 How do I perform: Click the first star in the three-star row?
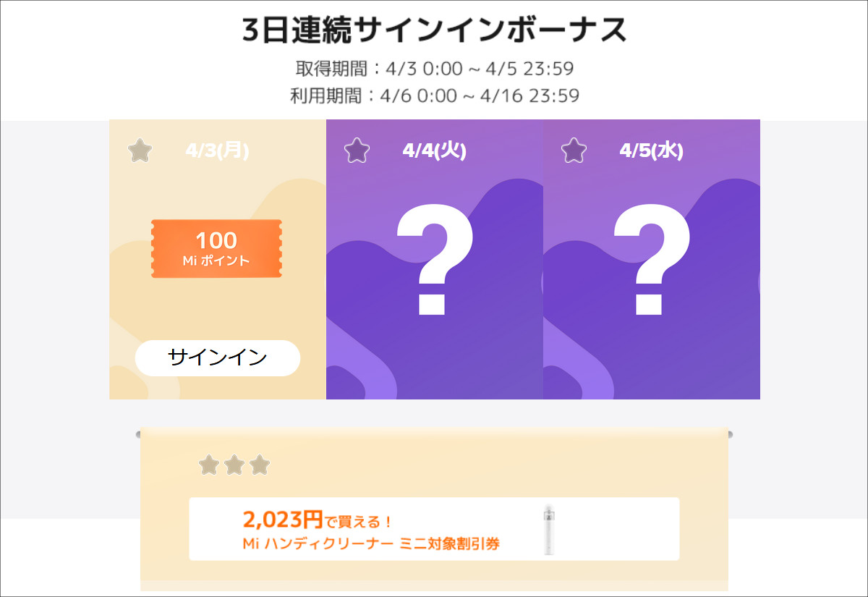[209, 465]
